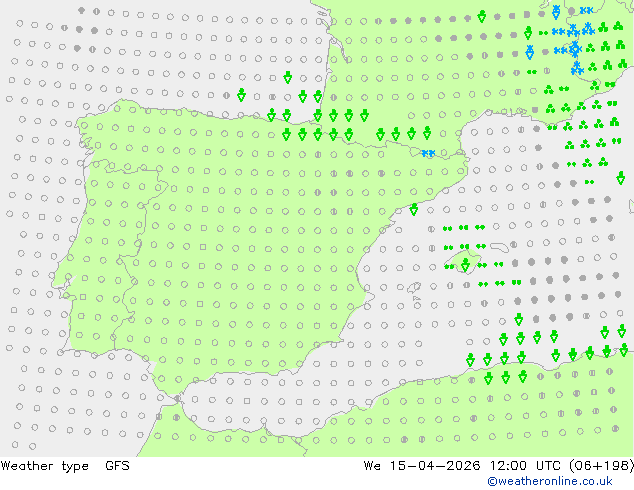The height and width of the screenshot is (490, 634).
Task: Click the 'Weather type' caption text
Action: click(44, 466)
